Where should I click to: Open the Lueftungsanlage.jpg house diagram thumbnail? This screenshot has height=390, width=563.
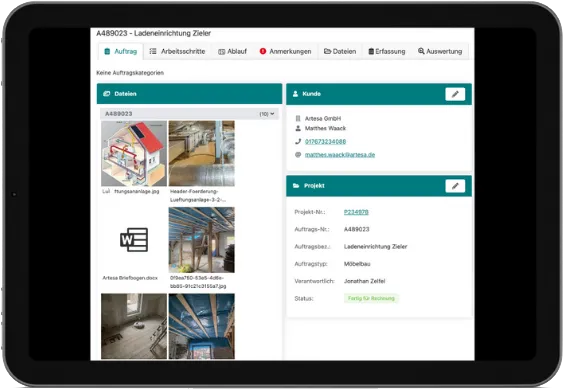pyautogui.click(x=134, y=154)
